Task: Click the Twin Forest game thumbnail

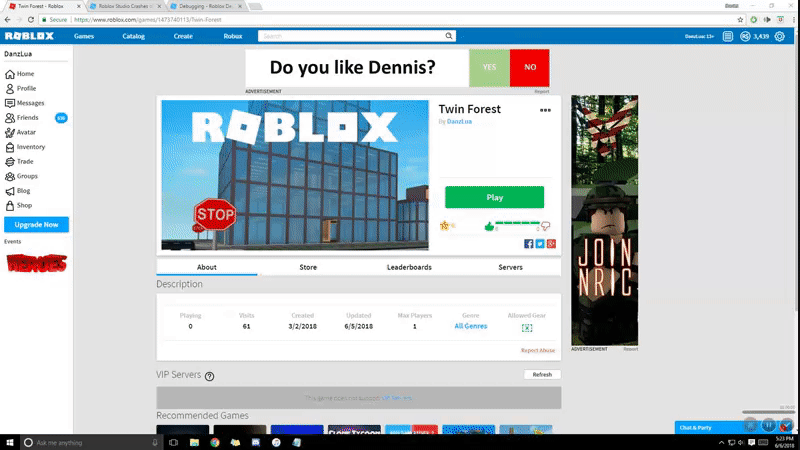Action: pos(295,175)
